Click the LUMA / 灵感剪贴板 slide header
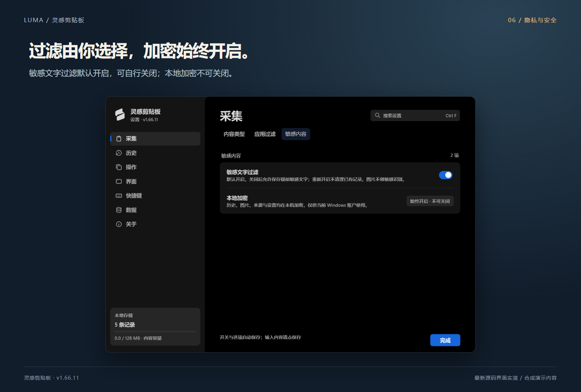The width and height of the screenshot is (581, 392). tap(54, 20)
